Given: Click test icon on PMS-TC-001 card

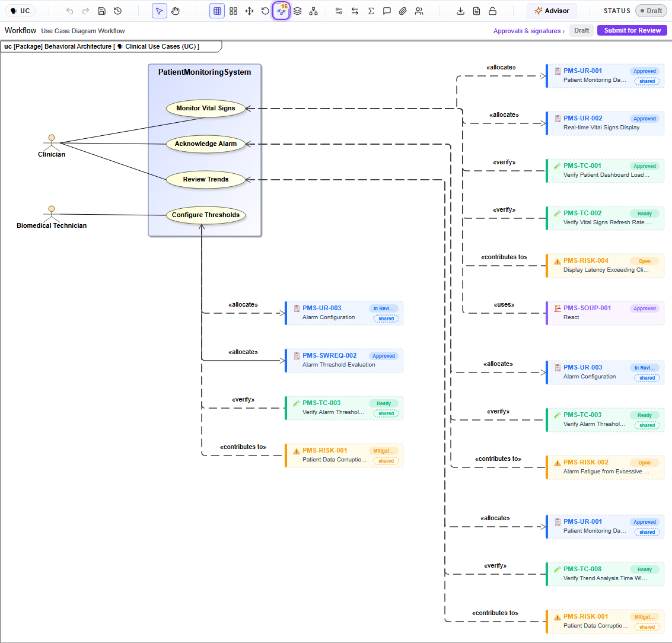Looking at the screenshot, I should (x=558, y=166).
